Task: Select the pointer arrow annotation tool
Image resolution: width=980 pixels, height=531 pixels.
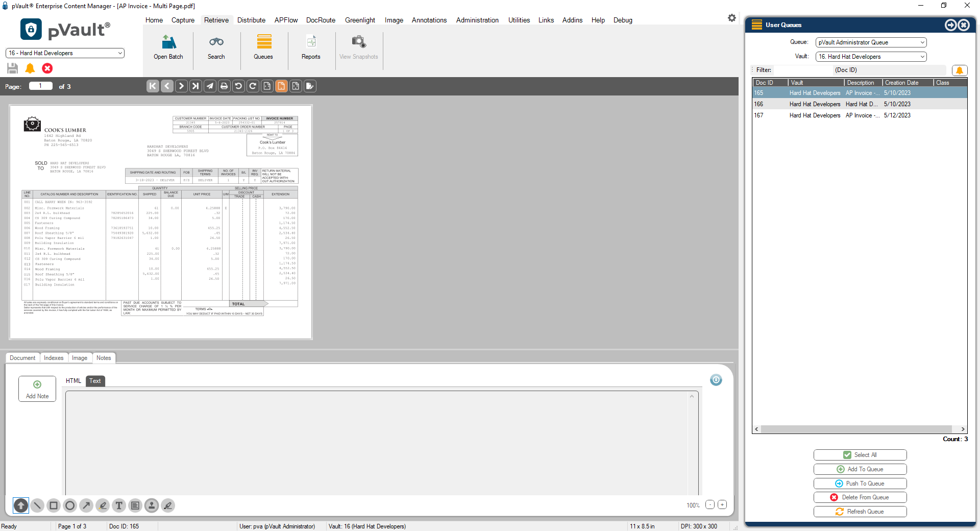Action: click(21, 505)
